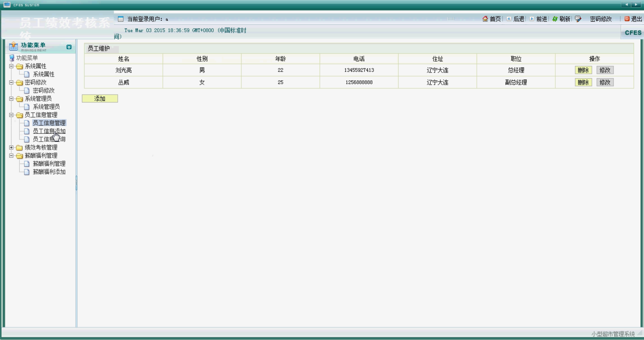
Task: Open the 系统管理员 page document icon
Action: [x=27, y=107]
